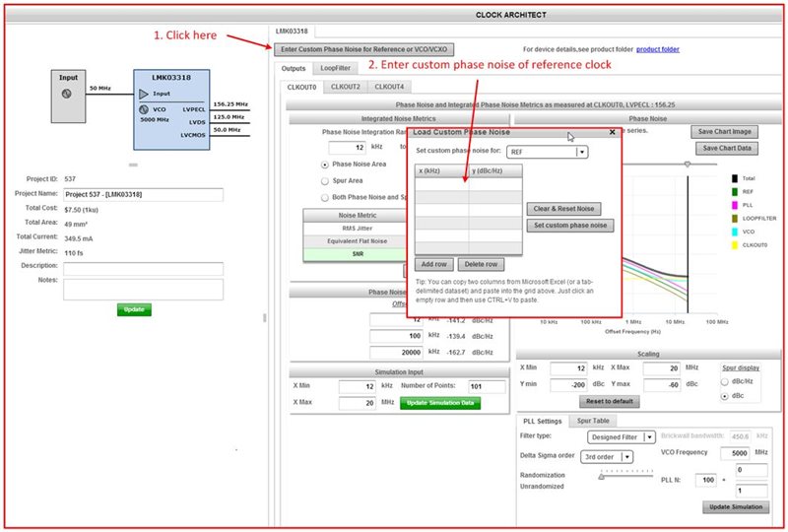Click Update Simulation Data button

pyautogui.click(x=440, y=403)
